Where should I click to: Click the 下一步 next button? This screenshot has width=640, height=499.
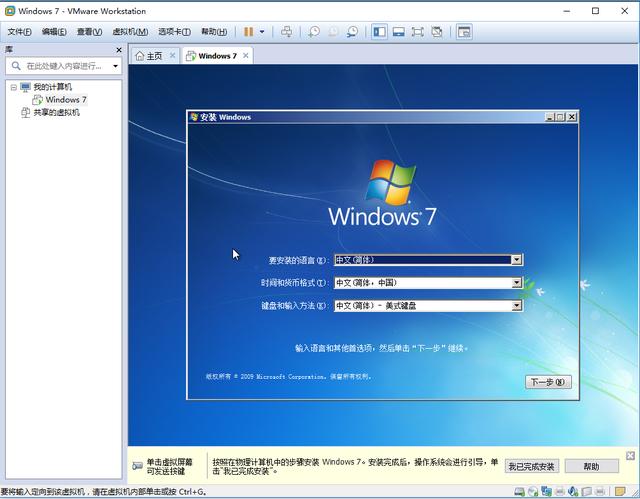(548, 382)
